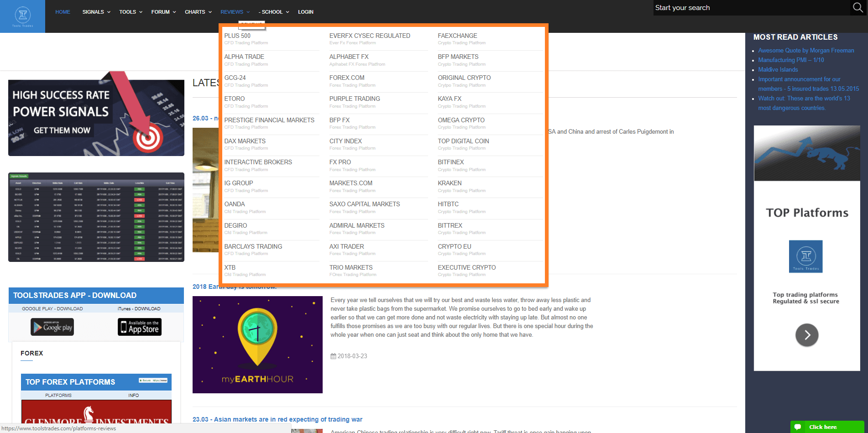The height and width of the screenshot is (433, 868).
Task: Open EVERFX CYSEC REGULATED review
Action: [x=370, y=36]
